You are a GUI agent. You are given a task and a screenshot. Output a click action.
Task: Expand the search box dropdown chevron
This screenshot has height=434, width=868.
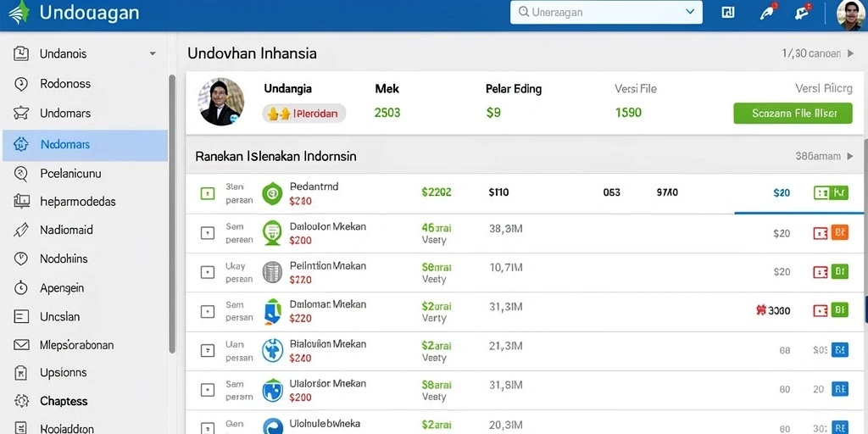[x=690, y=12]
